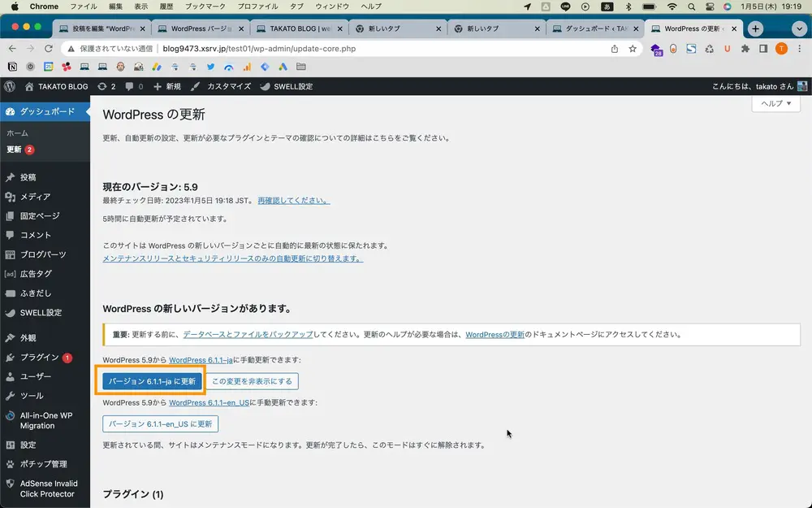Viewport: 812px width, 508px height.
Task: Reload the page with refresh icon
Action: pyautogui.click(x=48, y=49)
